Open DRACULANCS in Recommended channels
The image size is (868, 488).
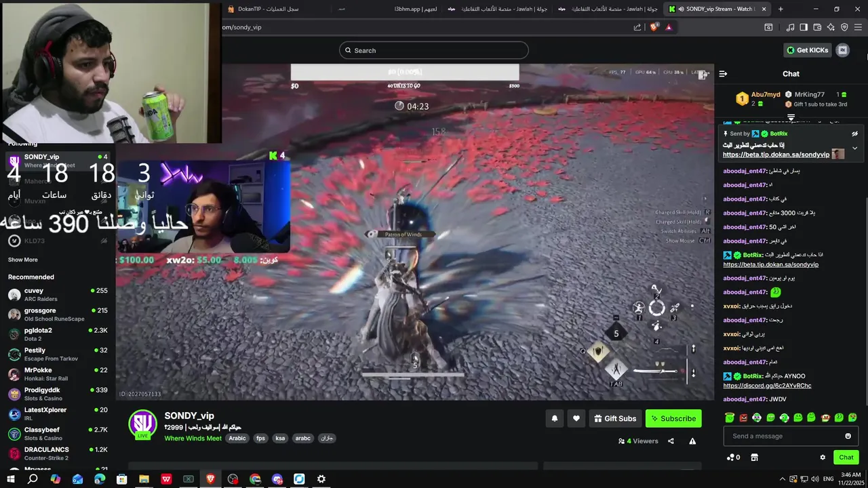(58, 453)
